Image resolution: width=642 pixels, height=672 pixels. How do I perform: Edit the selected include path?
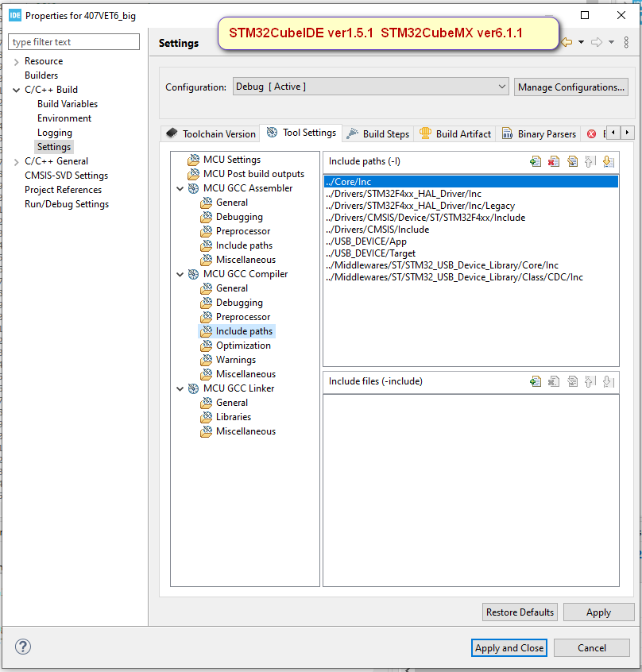[572, 161]
